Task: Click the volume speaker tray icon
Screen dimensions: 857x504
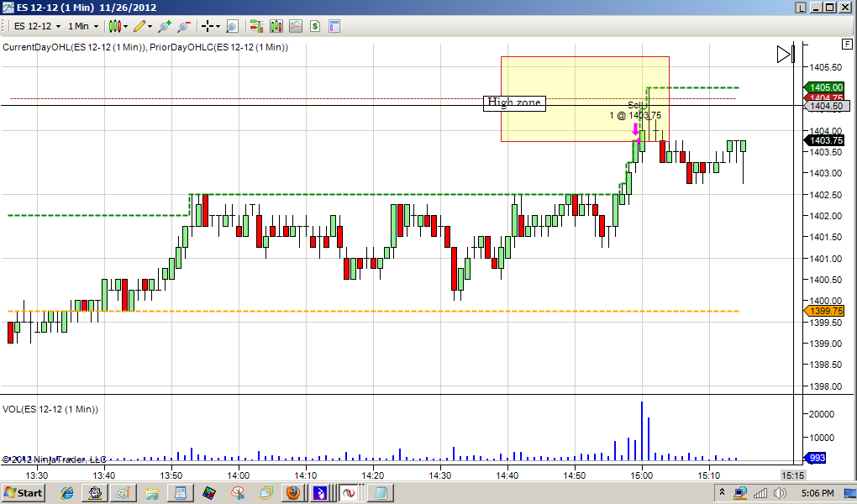Action: pyautogui.click(x=780, y=493)
